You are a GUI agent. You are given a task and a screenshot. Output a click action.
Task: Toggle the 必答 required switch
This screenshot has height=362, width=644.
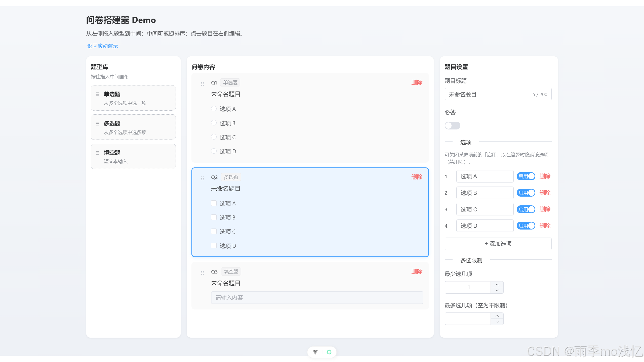(452, 125)
